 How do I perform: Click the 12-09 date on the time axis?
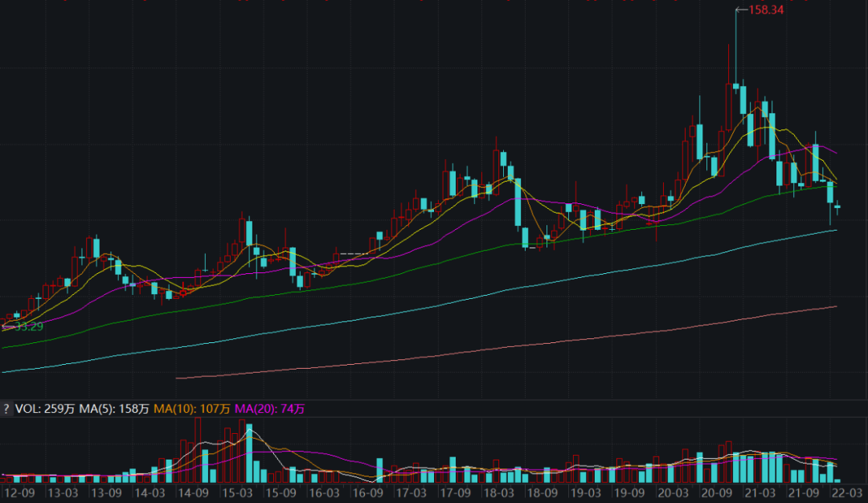[19, 493]
